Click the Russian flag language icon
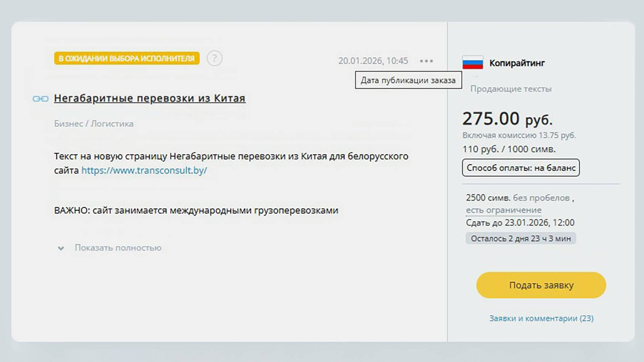The width and height of the screenshot is (644, 362). [x=473, y=63]
